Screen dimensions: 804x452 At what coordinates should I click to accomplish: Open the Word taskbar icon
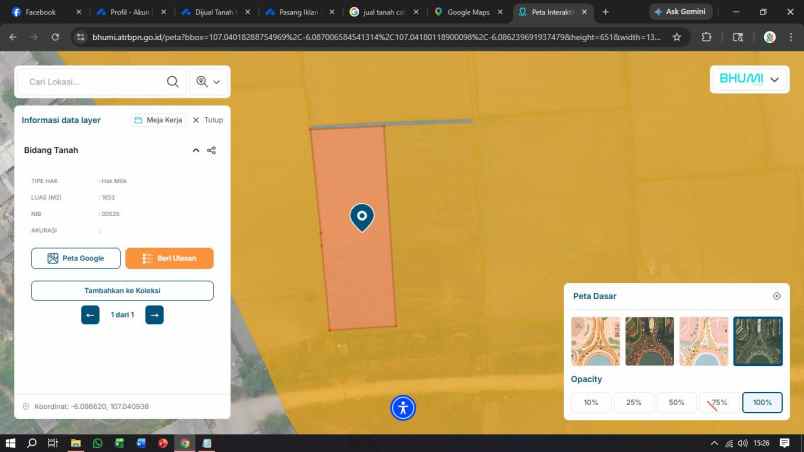[x=141, y=443]
